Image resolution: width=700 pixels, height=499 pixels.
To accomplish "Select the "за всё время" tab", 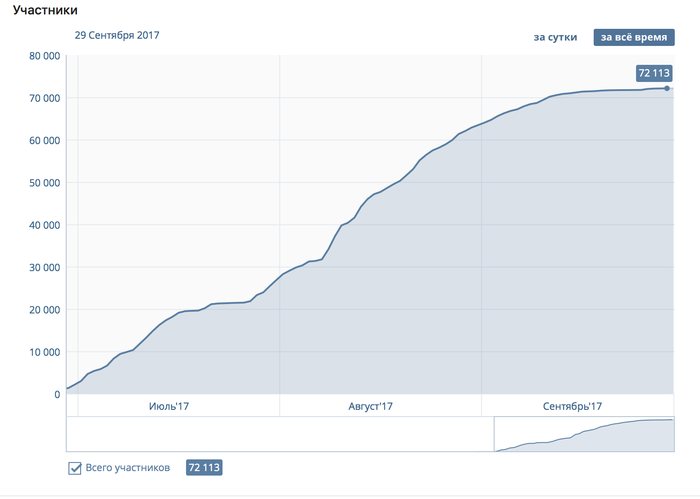I will pos(632,37).
